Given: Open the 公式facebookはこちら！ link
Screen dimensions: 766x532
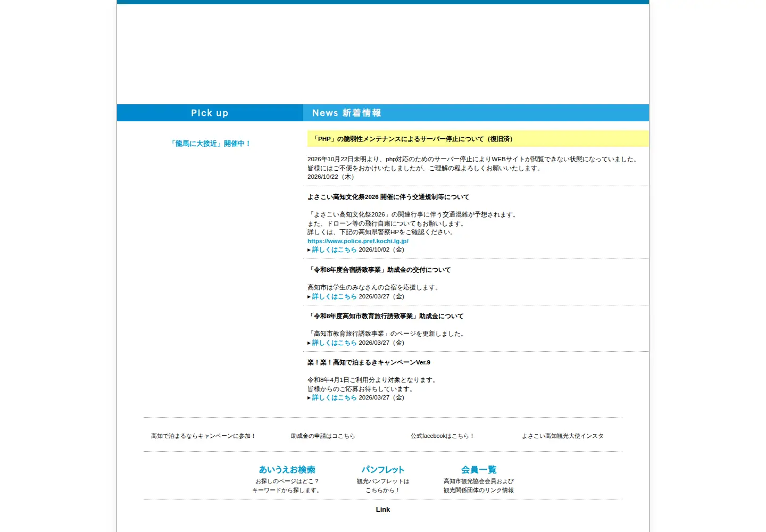Looking at the screenshot, I should click(x=442, y=436).
